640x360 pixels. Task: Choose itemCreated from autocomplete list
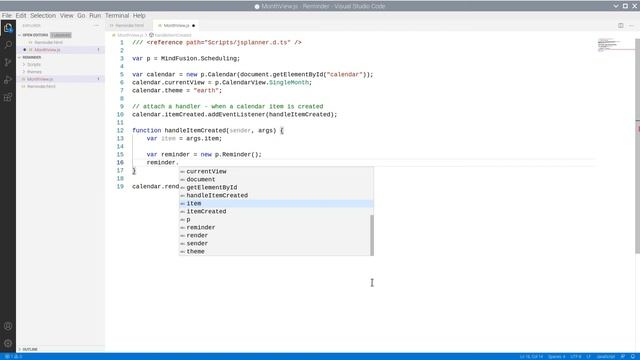(x=276, y=211)
